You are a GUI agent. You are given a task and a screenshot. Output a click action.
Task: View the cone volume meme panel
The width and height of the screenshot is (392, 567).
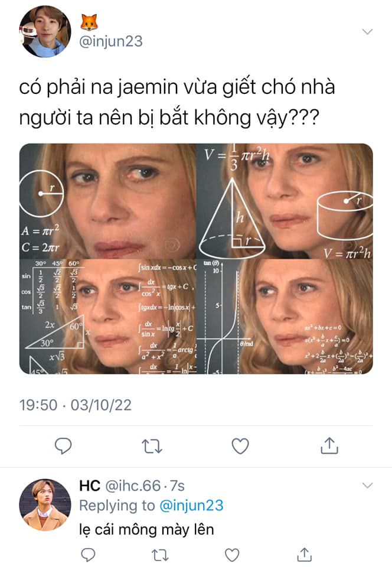coord(285,201)
